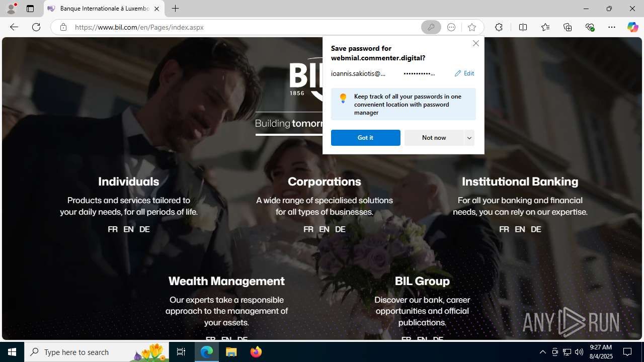The height and width of the screenshot is (362, 644).
Task: Open the Extensions puzzle icon
Action: coord(499,27)
